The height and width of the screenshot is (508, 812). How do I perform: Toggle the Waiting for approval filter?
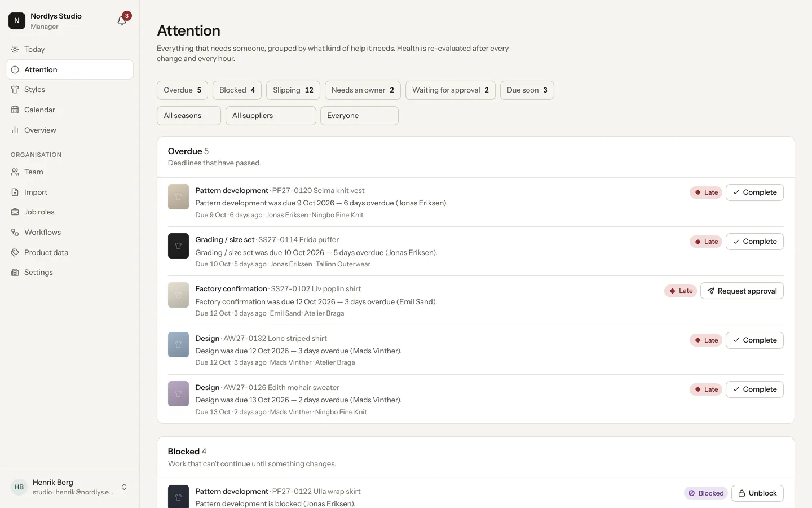pos(451,90)
